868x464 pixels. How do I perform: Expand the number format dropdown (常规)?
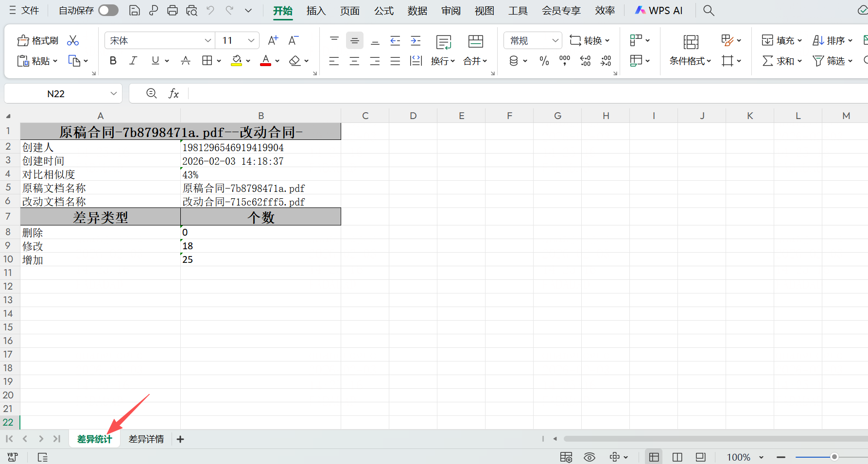(556, 40)
